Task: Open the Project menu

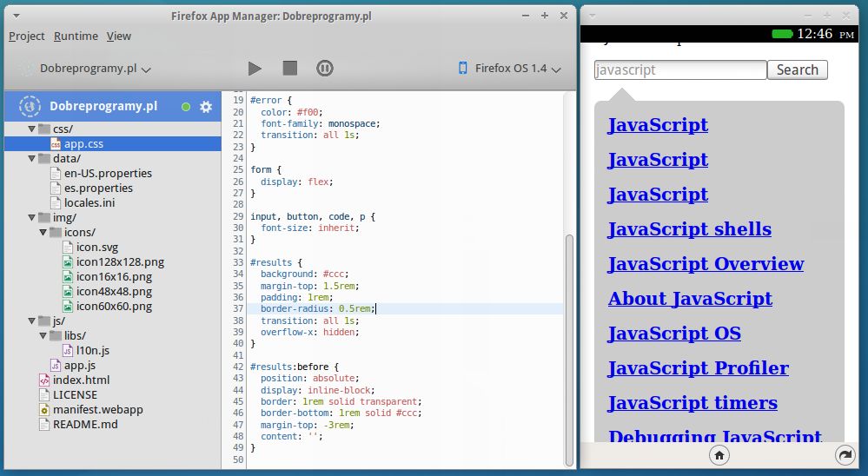Action: pyautogui.click(x=27, y=36)
